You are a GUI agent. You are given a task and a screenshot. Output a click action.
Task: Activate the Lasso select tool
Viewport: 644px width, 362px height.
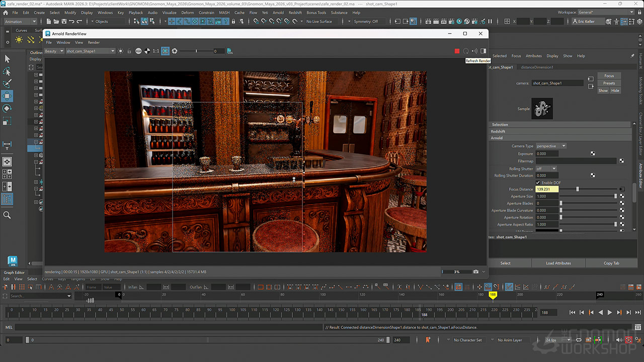point(7,71)
